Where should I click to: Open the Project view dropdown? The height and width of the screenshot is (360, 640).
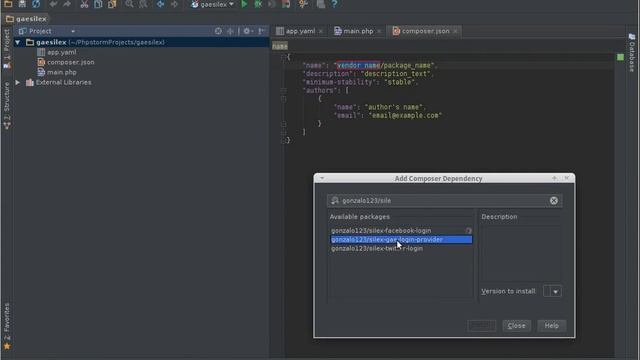click(73, 31)
